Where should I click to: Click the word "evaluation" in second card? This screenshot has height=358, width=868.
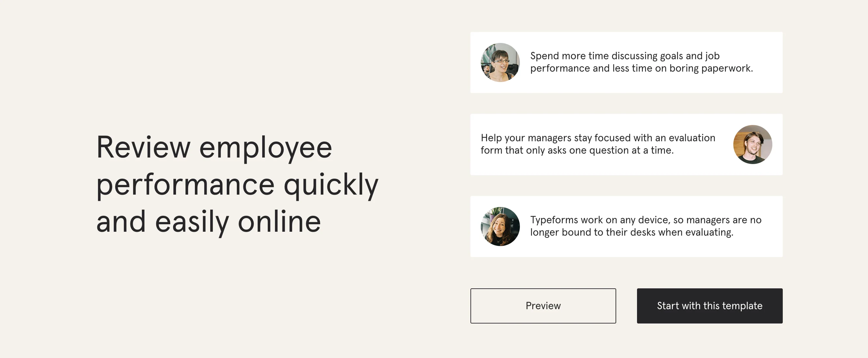(692, 138)
